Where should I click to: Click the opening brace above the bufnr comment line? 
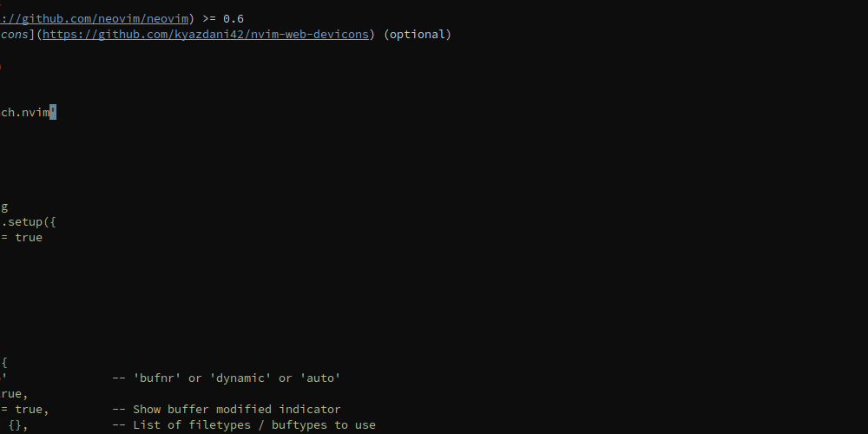(x=4, y=363)
